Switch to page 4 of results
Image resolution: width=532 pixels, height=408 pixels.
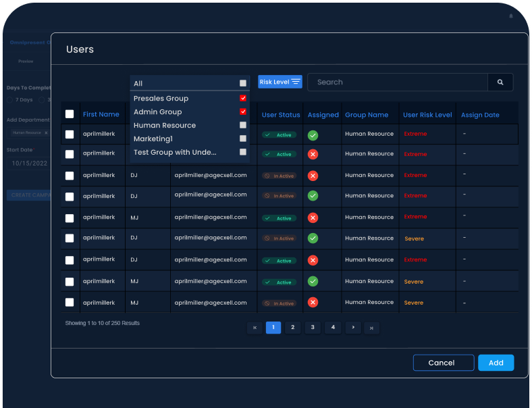pyautogui.click(x=332, y=328)
